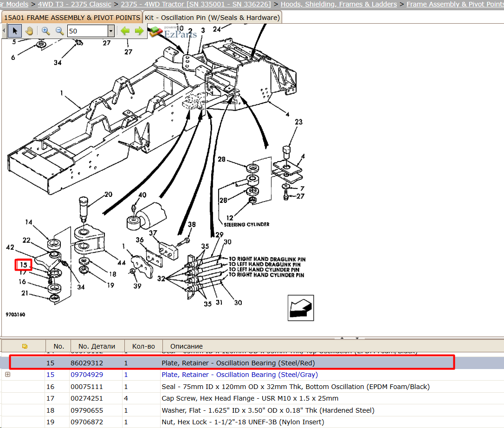The width and height of the screenshot is (504, 428).
Task: Open the Frame Assembly & Pivot Points breadcrumb
Action: 455,4
